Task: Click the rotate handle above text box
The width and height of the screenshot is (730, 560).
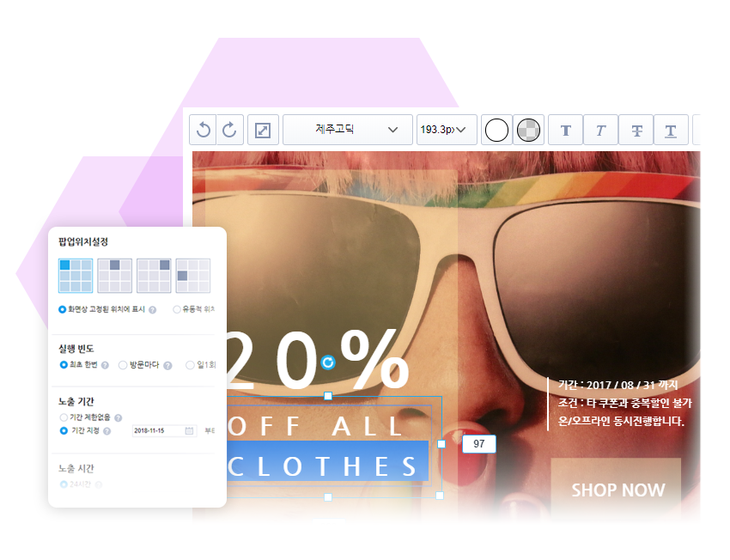Action: (327, 362)
